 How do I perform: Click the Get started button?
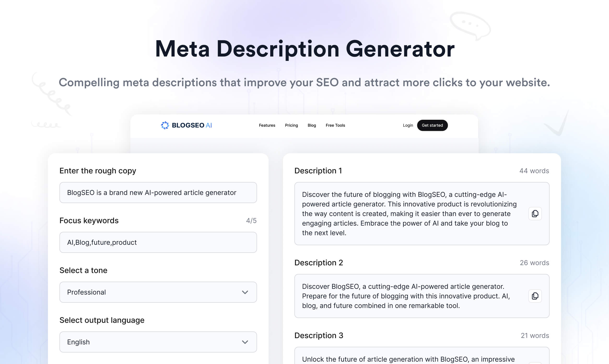point(433,125)
